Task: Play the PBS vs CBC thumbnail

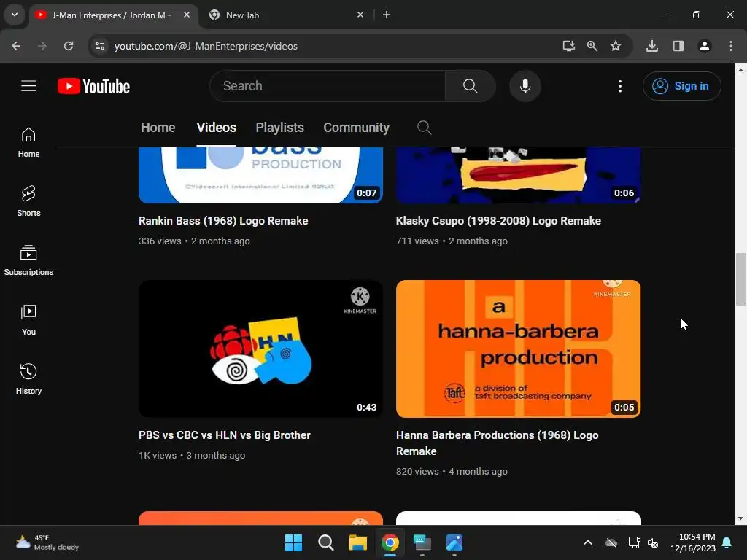Action: [260, 349]
